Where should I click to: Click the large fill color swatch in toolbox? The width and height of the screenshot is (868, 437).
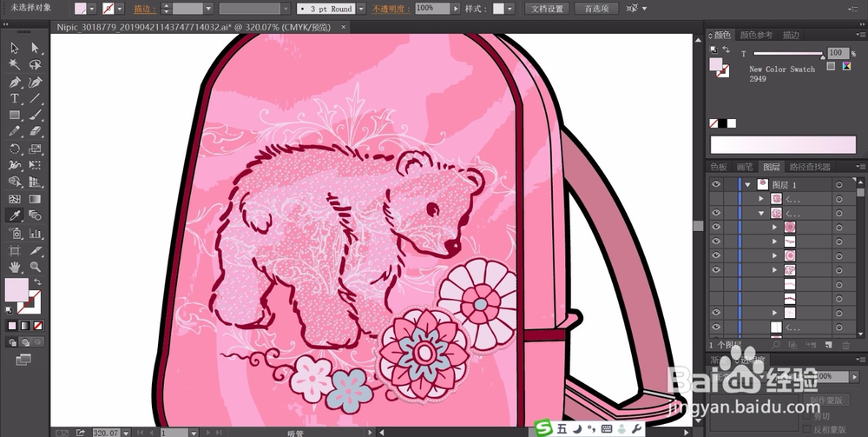point(16,289)
